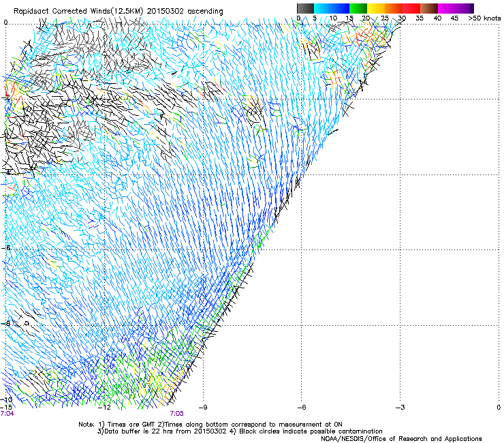
Task: Select the cyan-to-blue 5-15 knots color bar segment
Action: 332,8
